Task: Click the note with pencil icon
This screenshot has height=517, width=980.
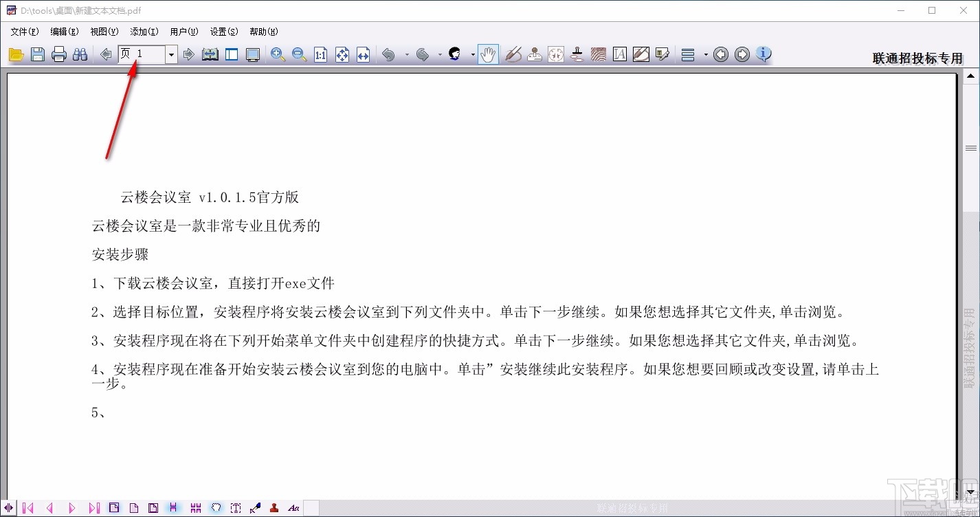Action: tap(662, 55)
